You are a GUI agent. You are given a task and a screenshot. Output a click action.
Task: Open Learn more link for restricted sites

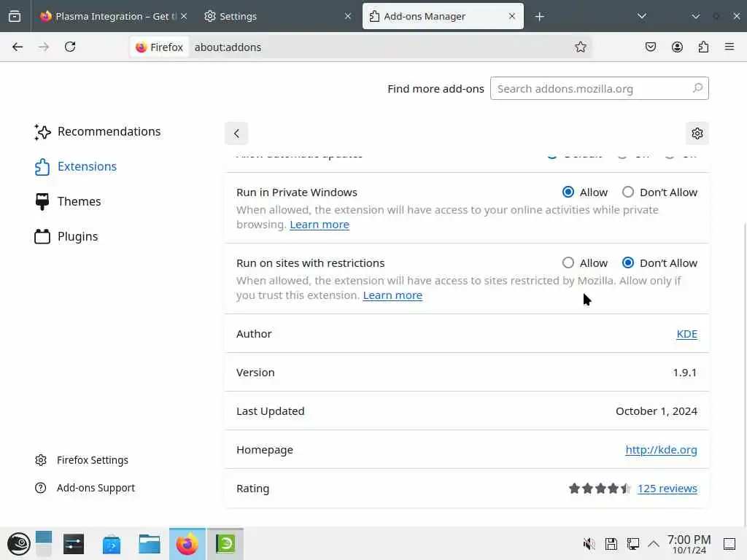(x=392, y=295)
